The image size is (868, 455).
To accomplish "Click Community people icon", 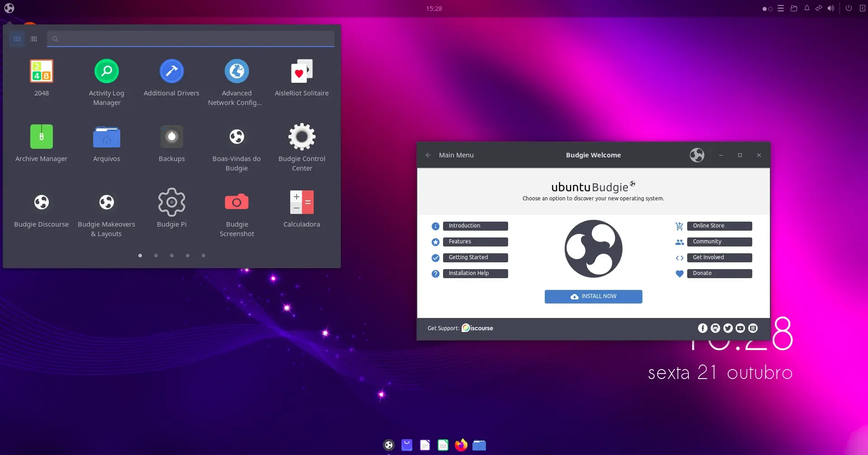I will (x=679, y=242).
